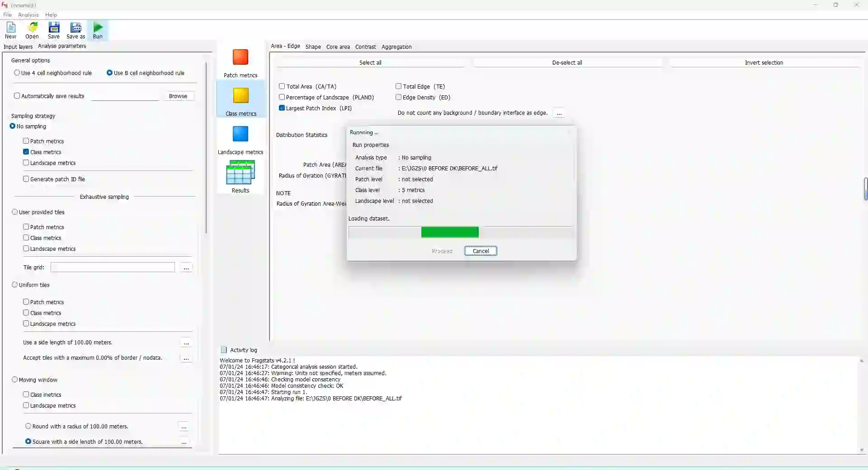Check Total Edge (TE) metric

pos(399,86)
